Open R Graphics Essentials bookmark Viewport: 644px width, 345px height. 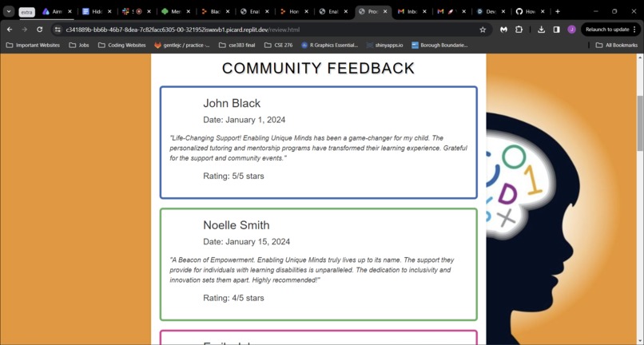(329, 46)
